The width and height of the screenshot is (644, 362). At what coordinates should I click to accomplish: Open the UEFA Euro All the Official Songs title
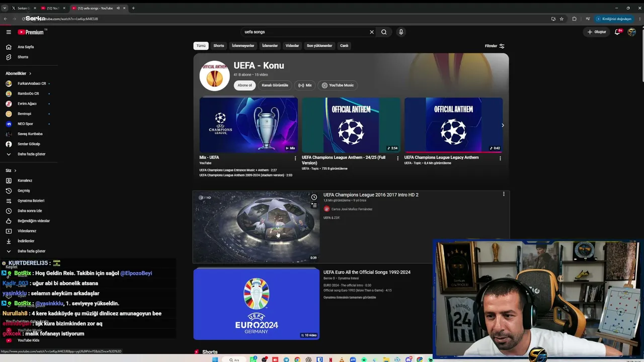[x=367, y=272]
